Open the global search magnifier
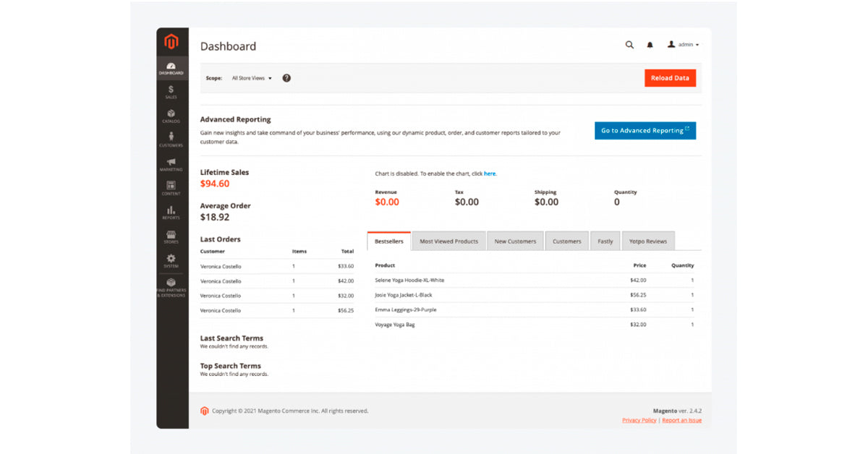The width and height of the screenshot is (868, 454). pyautogui.click(x=629, y=45)
